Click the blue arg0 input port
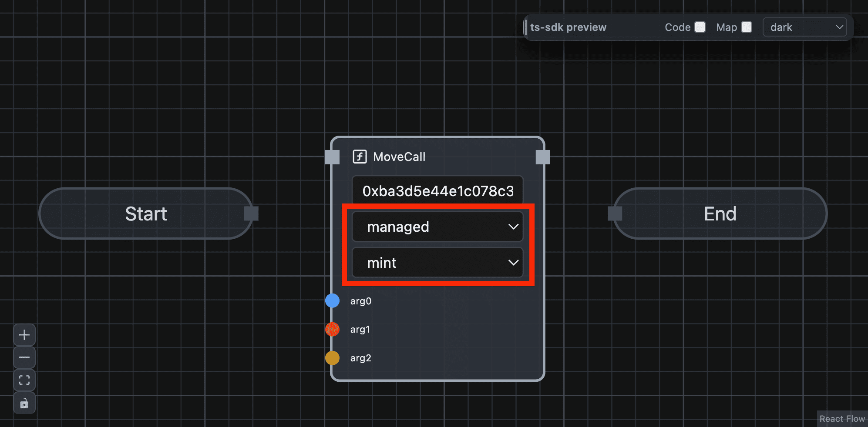 (332, 300)
